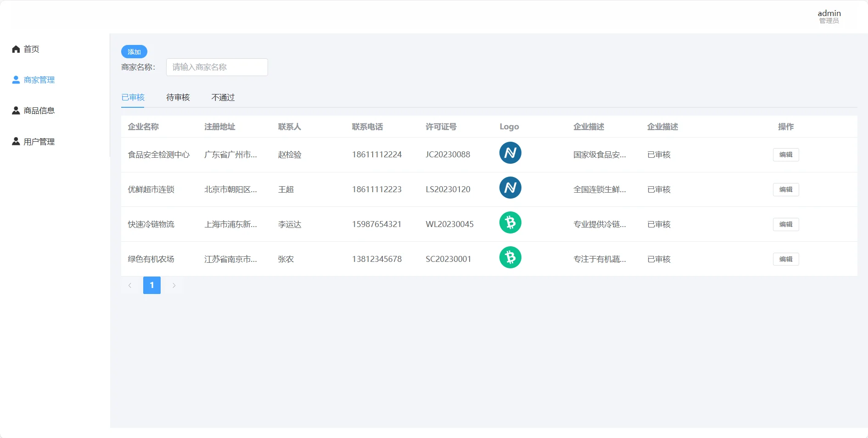The width and height of the screenshot is (868, 438).
Task: Open logo image for 绿色有机农场
Action: [510, 257]
